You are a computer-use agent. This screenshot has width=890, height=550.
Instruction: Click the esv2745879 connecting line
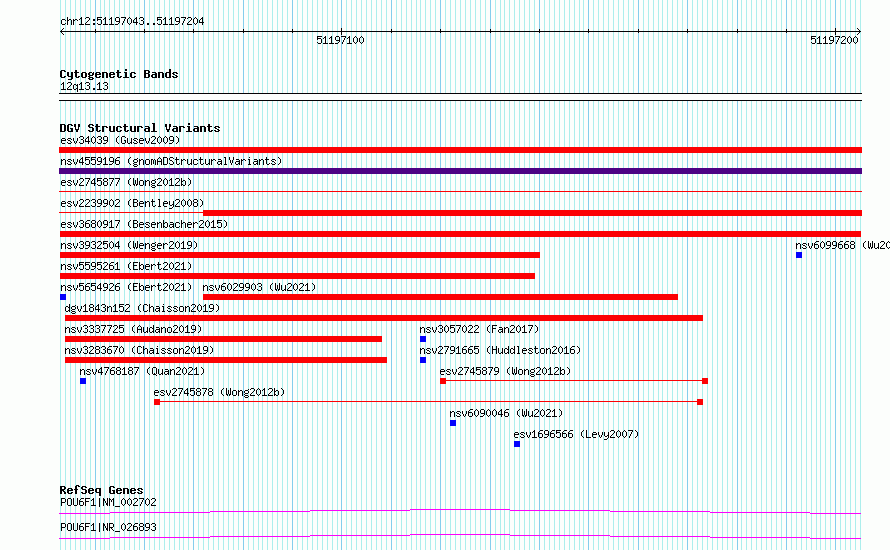click(574, 381)
